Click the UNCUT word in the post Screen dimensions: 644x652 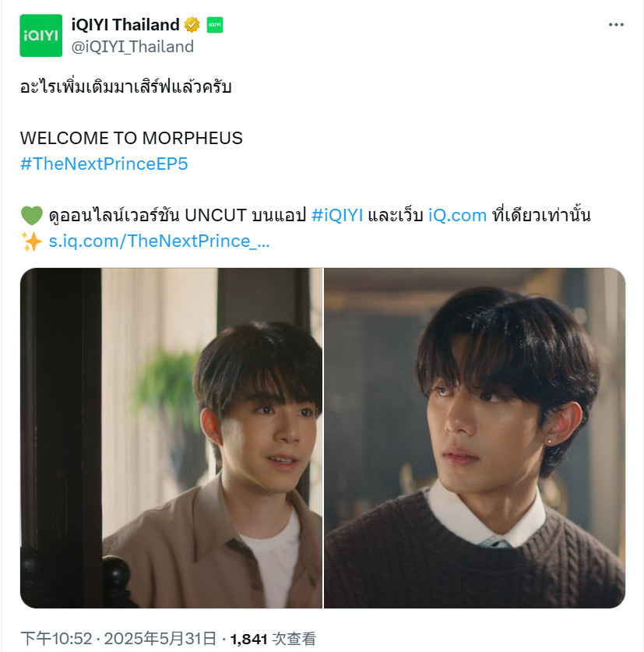(216, 216)
